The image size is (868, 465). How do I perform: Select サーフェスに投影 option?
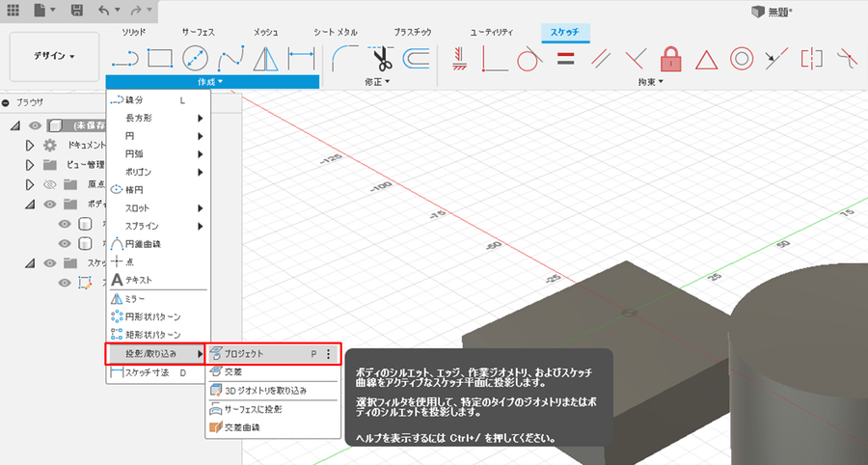[x=272, y=409]
